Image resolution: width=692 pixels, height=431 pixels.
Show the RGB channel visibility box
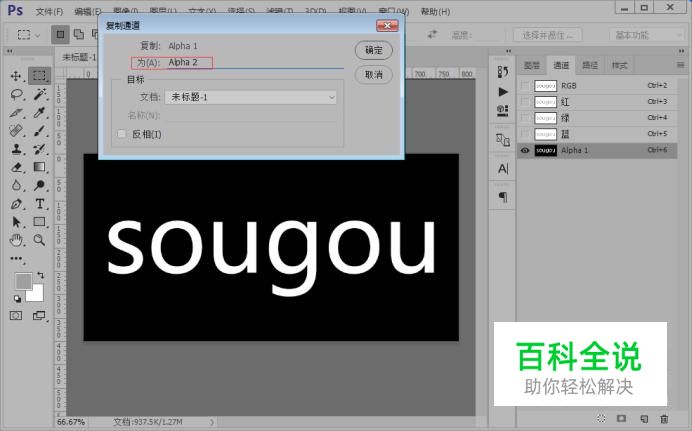point(525,86)
